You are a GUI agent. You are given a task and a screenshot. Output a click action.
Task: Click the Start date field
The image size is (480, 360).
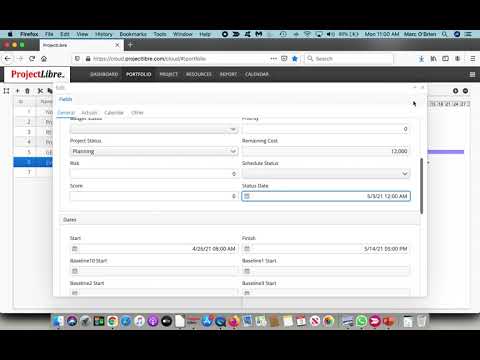[154, 249]
